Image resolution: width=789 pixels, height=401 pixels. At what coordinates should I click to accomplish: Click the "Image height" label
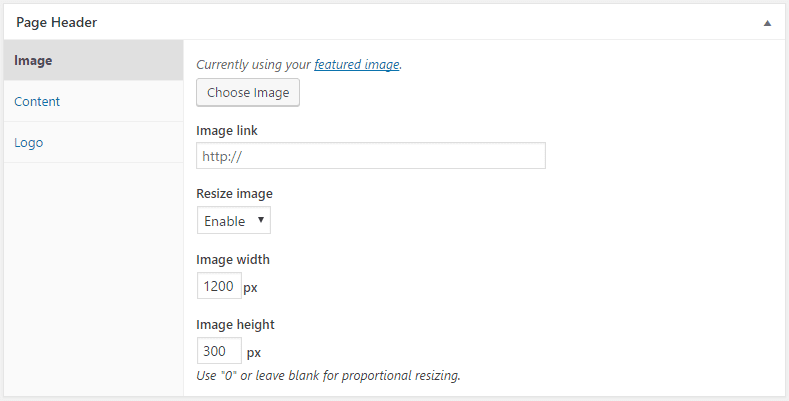(x=235, y=324)
